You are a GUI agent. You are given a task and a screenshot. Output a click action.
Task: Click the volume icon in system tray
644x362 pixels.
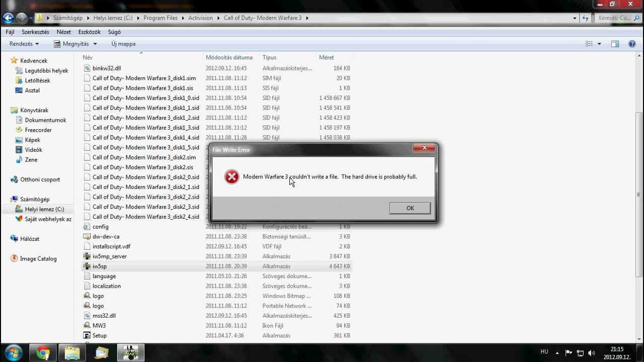[592, 353]
